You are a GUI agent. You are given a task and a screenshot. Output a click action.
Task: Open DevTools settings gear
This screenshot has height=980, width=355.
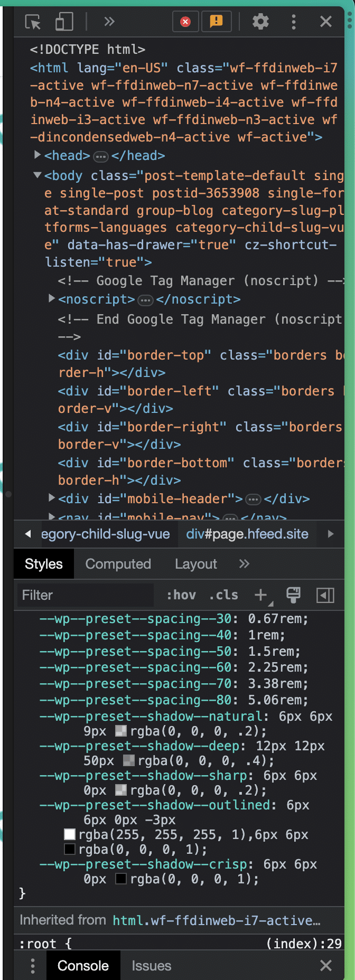click(260, 22)
